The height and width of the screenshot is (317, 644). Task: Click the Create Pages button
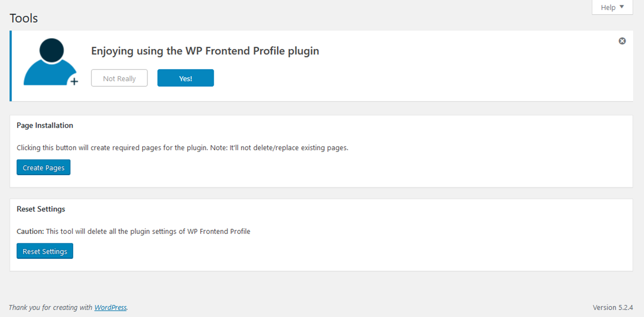point(43,168)
